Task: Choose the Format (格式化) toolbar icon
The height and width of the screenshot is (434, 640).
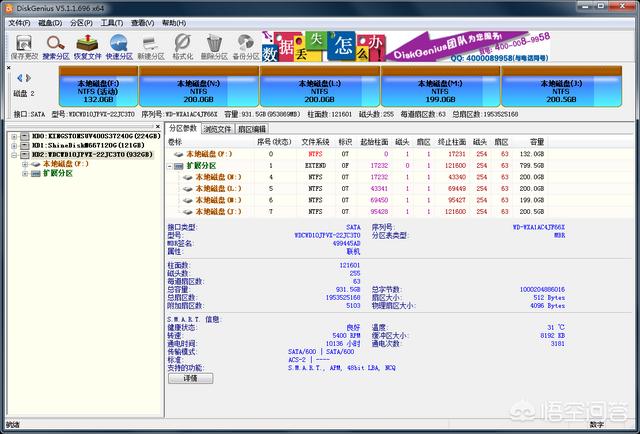Action: 182,47
